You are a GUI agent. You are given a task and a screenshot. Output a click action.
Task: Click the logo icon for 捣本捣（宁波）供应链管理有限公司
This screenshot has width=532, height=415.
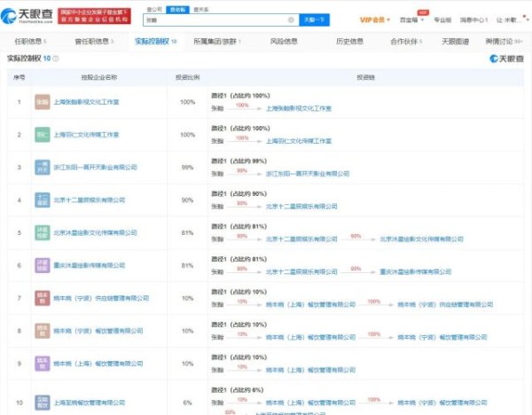(x=42, y=298)
